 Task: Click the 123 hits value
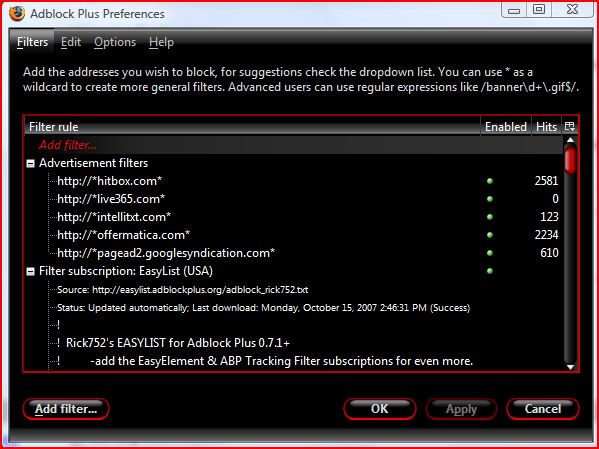coord(549,217)
